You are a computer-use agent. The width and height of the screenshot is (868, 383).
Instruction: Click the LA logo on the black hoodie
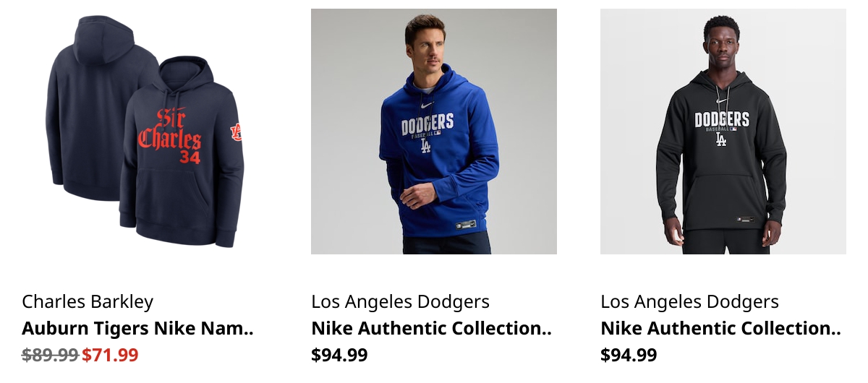(x=721, y=139)
